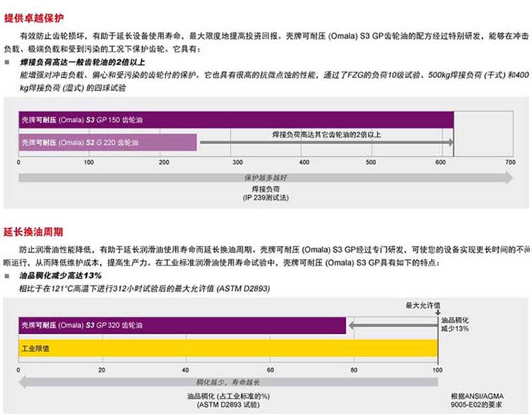Click axis value 100 in welding load chart

pyautogui.click(x=89, y=162)
